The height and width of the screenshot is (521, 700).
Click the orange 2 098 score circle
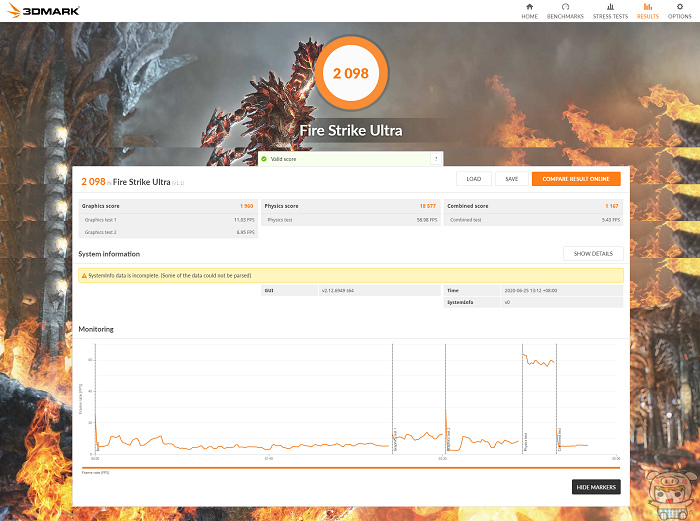click(349, 73)
